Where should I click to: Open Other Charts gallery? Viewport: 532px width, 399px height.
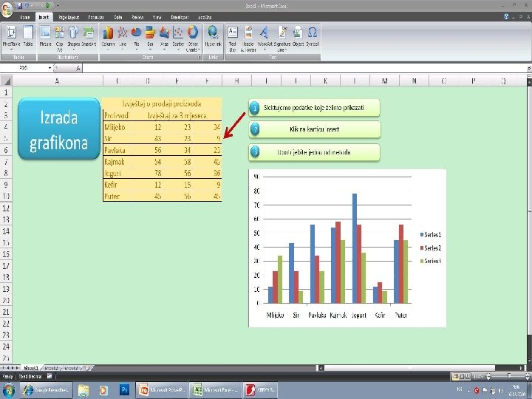[x=193, y=38]
